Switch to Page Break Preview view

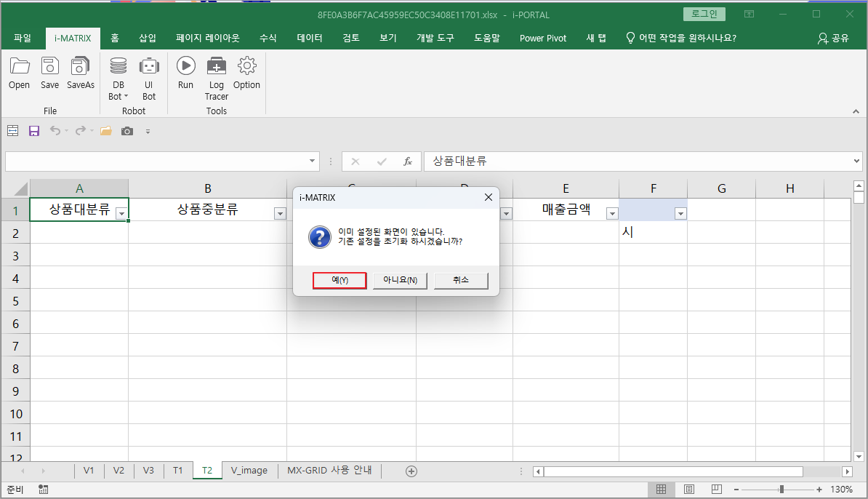point(716,490)
